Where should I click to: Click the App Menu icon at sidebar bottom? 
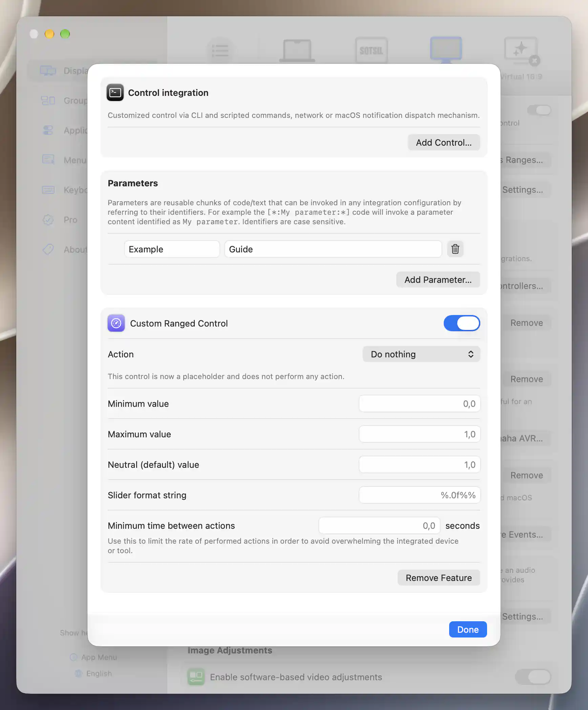(x=73, y=657)
